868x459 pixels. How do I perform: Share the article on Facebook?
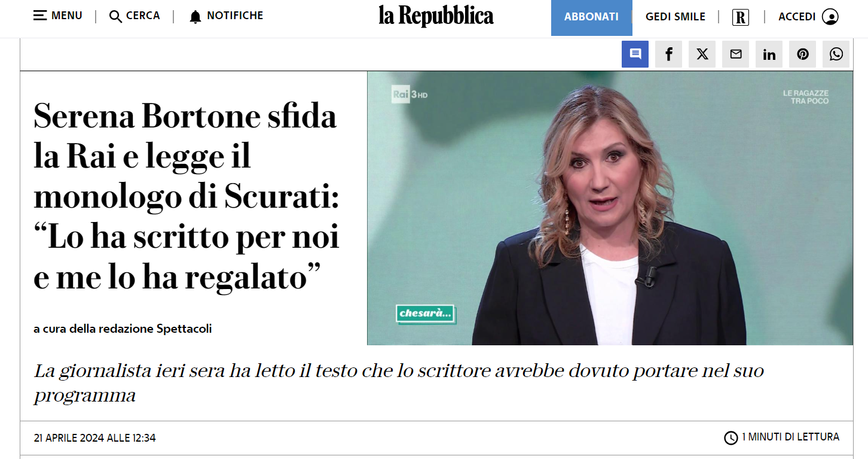click(x=668, y=54)
